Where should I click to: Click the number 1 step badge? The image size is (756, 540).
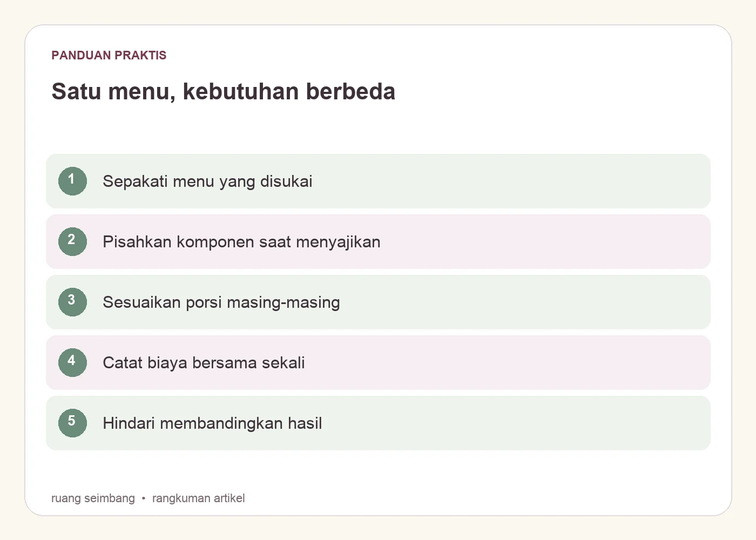(72, 181)
